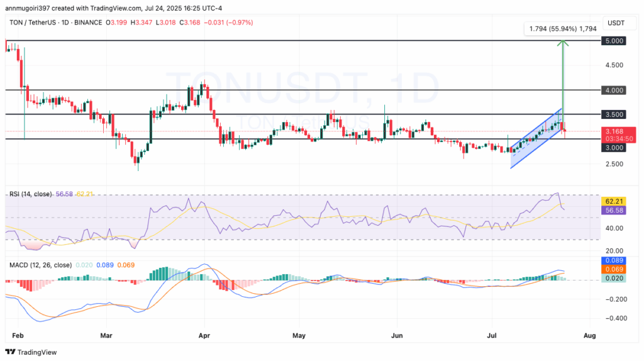The height and width of the screenshot is (361, 644).
Task: Click the MACD value tag 0.089
Action: (x=614, y=260)
